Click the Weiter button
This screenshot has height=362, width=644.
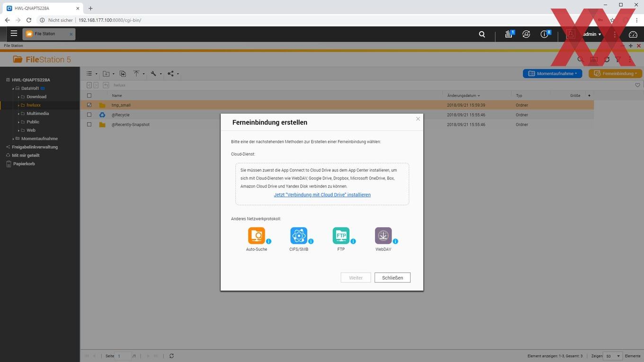(356, 278)
